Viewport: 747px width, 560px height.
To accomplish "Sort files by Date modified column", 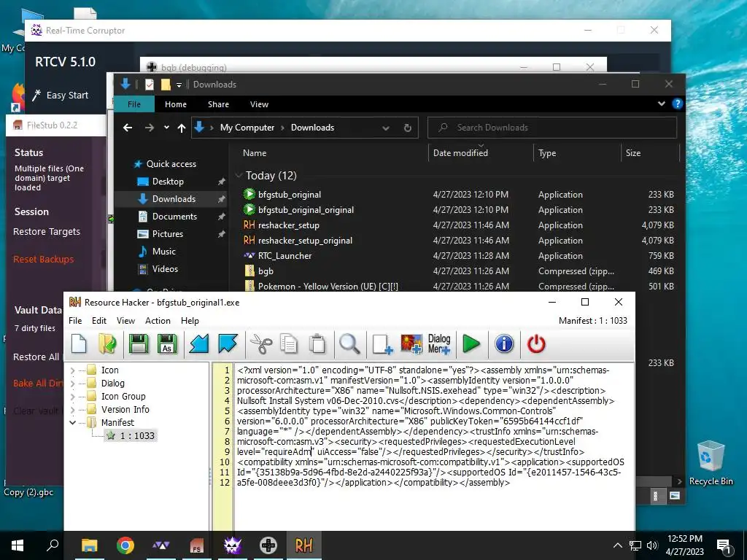I will click(461, 153).
